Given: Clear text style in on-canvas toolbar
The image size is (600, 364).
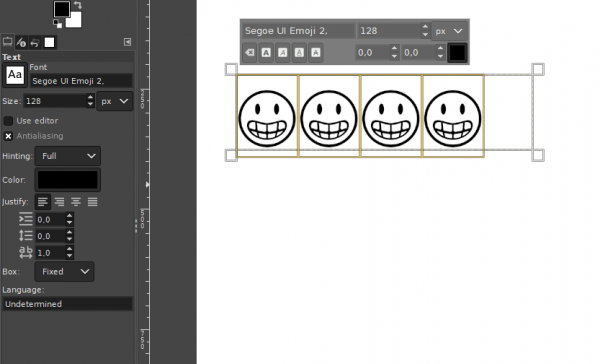Looking at the screenshot, I should [x=249, y=52].
